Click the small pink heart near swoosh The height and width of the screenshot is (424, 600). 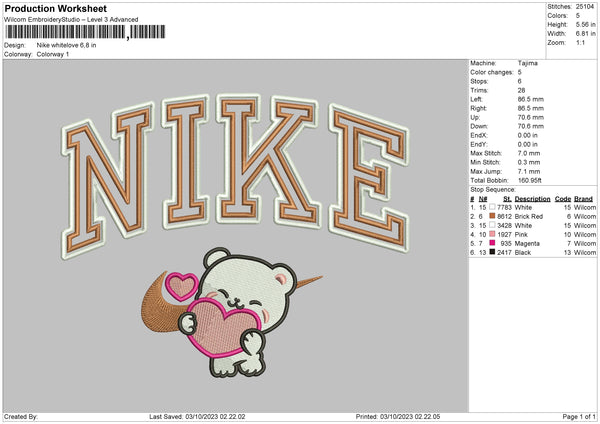pyautogui.click(x=182, y=286)
